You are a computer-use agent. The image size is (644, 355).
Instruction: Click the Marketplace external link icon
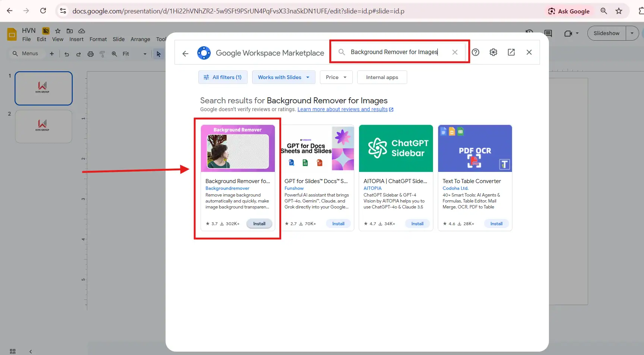pyautogui.click(x=511, y=52)
